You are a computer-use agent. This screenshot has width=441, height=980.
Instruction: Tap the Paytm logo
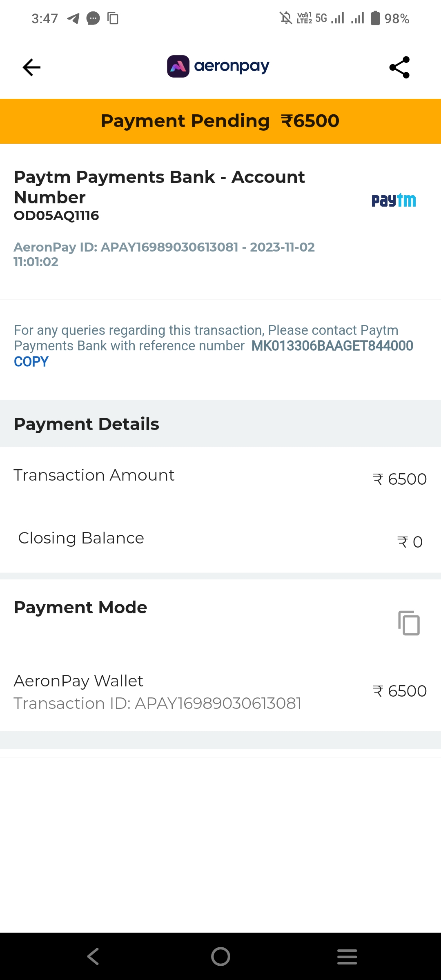click(394, 200)
